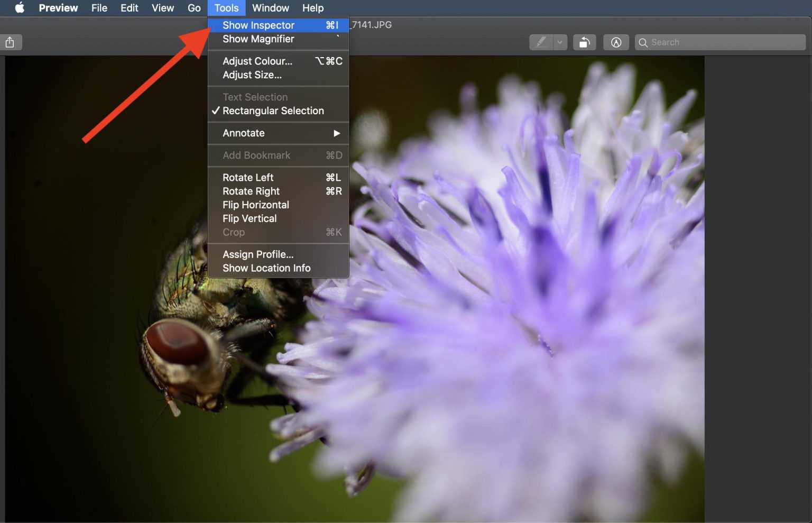
Task: Click Show Location Info
Action: pos(266,268)
